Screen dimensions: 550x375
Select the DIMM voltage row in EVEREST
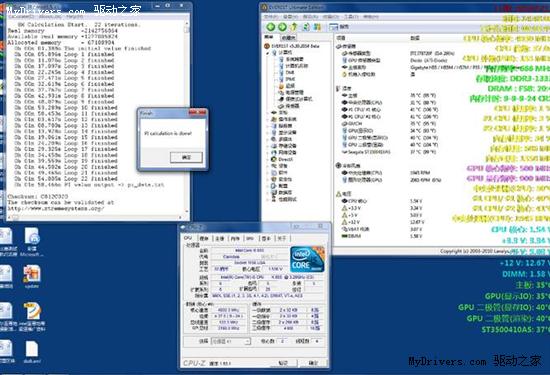[381, 236]
